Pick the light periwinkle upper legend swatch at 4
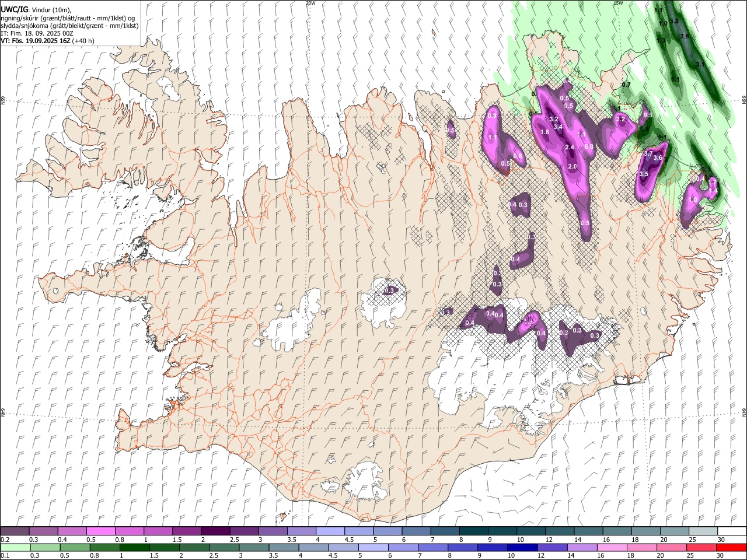 (330, 531)
